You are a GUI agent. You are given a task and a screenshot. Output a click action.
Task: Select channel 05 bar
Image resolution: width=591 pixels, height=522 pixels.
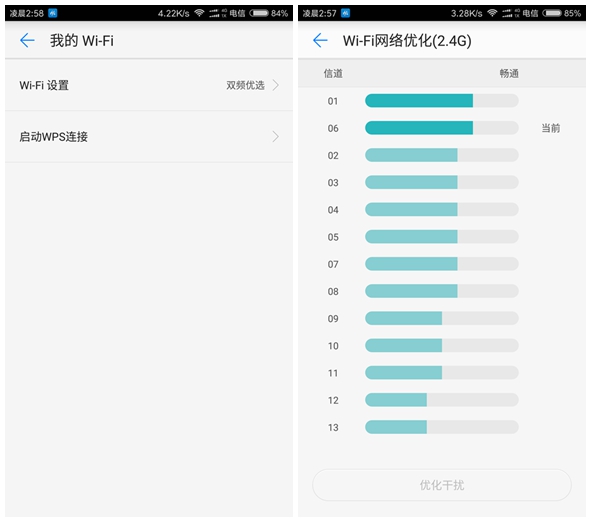[x=442, y=237]
